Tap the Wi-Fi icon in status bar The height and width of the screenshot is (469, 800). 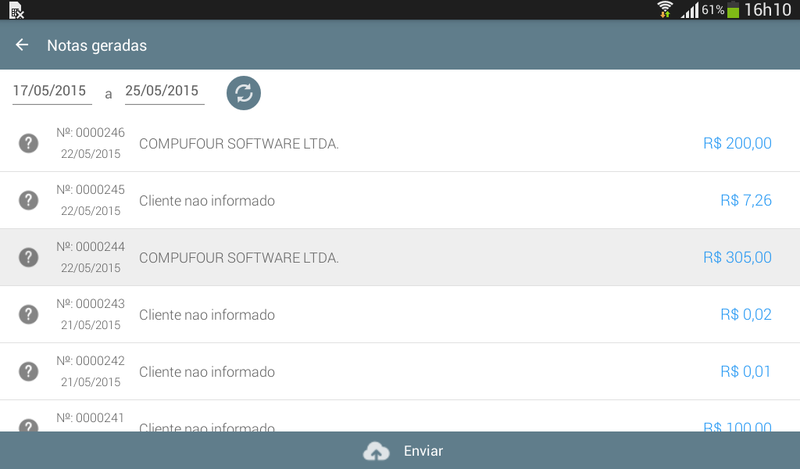[665, 10]
